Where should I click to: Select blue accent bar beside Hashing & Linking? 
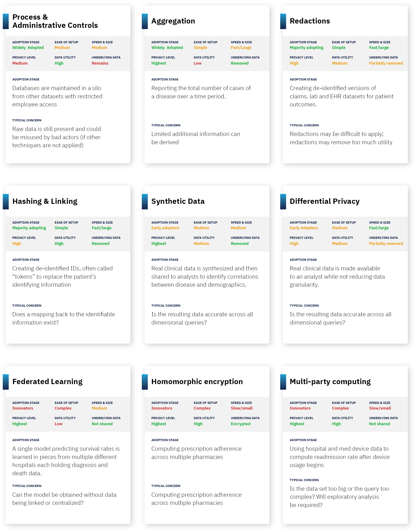[x=6, y=202]
